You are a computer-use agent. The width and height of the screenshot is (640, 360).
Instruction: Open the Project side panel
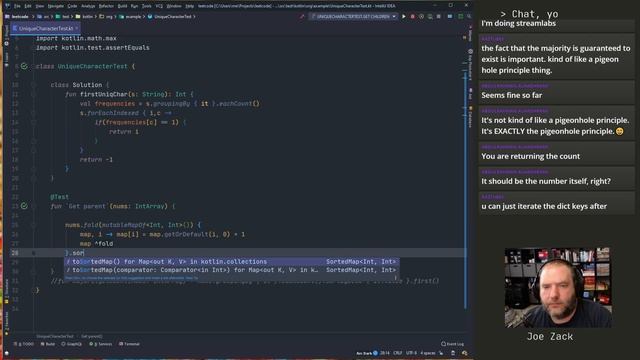pos(7,36)
